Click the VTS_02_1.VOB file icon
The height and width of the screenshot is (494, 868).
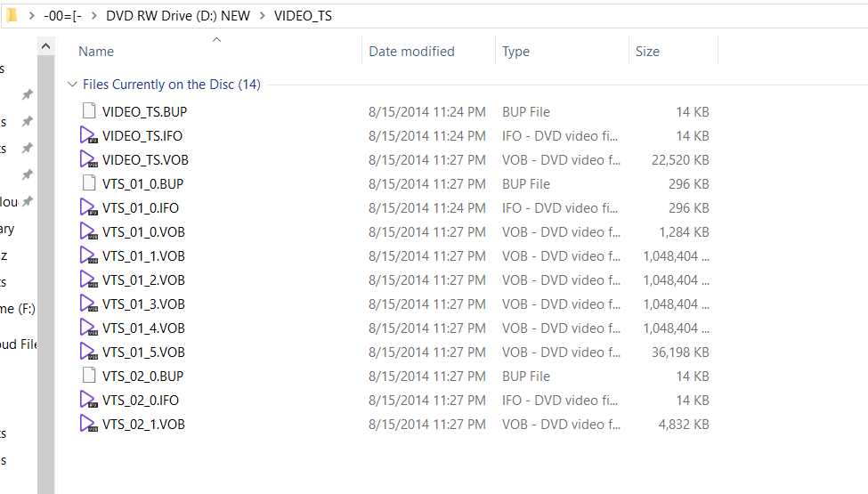tap(88, 424)
